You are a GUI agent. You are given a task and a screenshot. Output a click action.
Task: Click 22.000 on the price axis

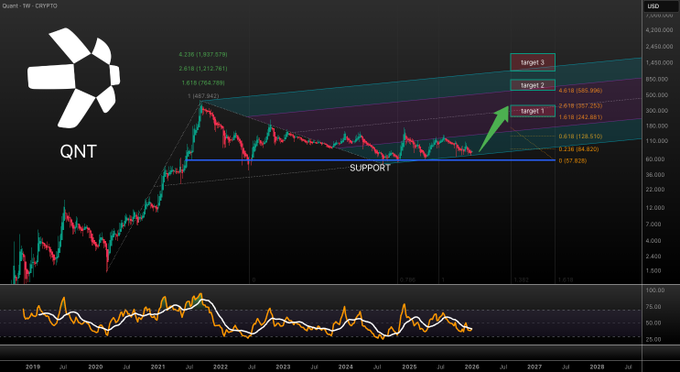(x=655, y=189)
